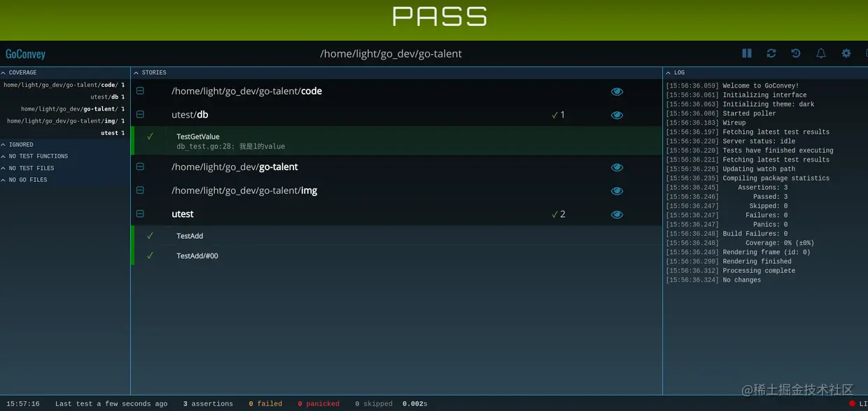
Task: Click the red live status indicator
Action: (x=852, y=404)
